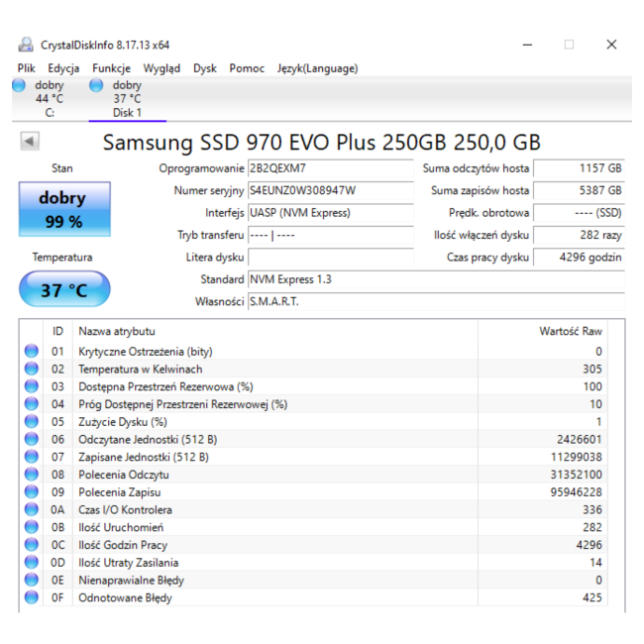Click status orb for Krytyczne Ostrzeżenia row
The width and height of the screenshot is (644, 644).
tap(32, 351)
